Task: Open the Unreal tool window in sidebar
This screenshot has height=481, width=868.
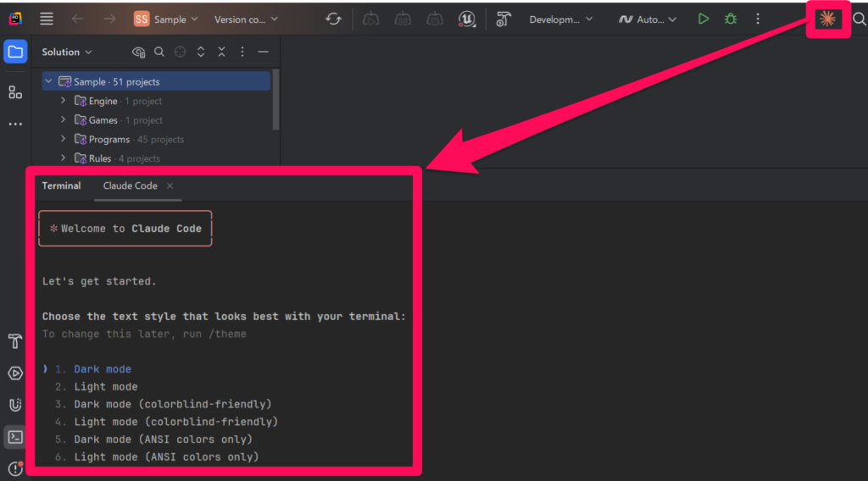Action: point(15,405)
